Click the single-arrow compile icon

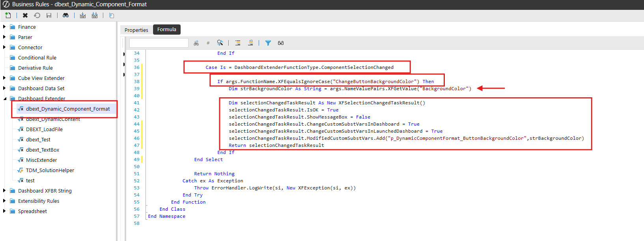[83, 15]
